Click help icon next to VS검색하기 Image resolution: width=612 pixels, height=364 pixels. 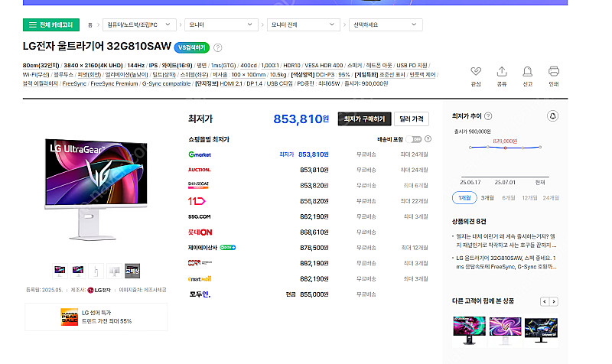(218, 47)
